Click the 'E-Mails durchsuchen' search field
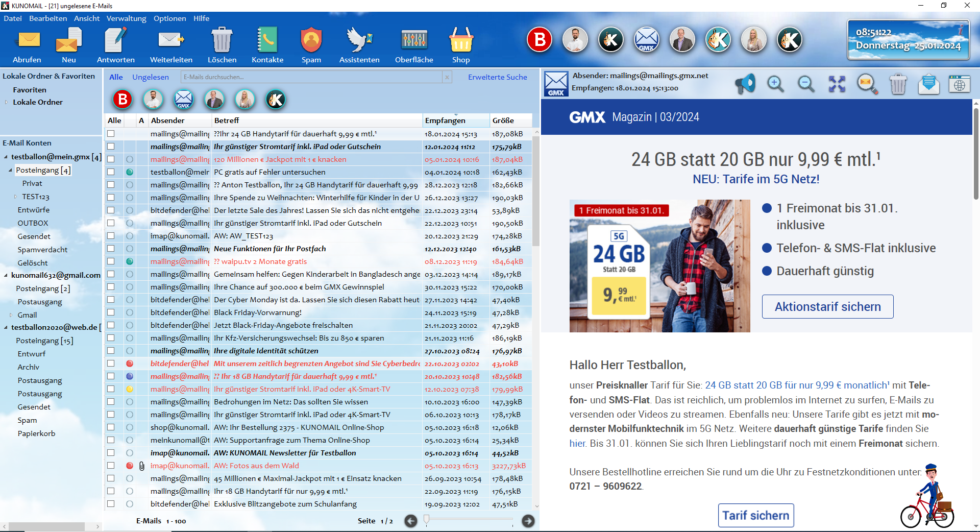This screenshot has width=980, height=532. coord(311,77)
